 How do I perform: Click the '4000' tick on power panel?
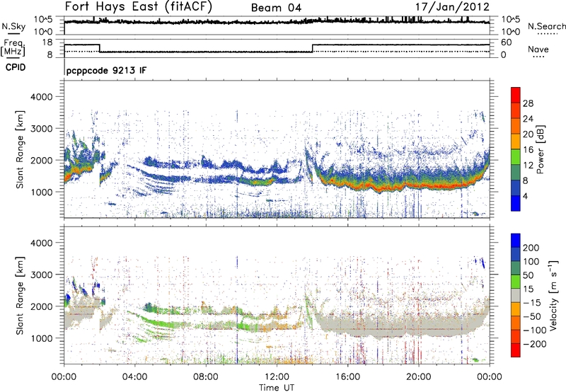pyautogui.click(x=42, y=97)
